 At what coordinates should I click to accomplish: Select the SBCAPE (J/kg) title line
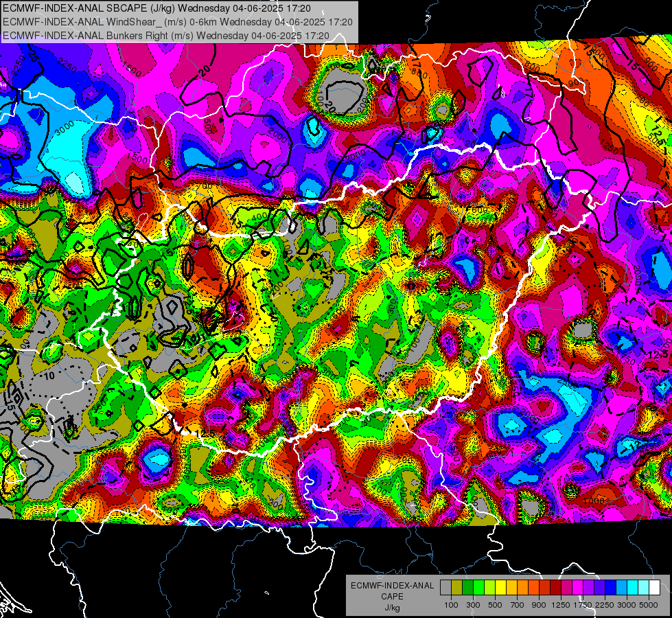(157, 8)
